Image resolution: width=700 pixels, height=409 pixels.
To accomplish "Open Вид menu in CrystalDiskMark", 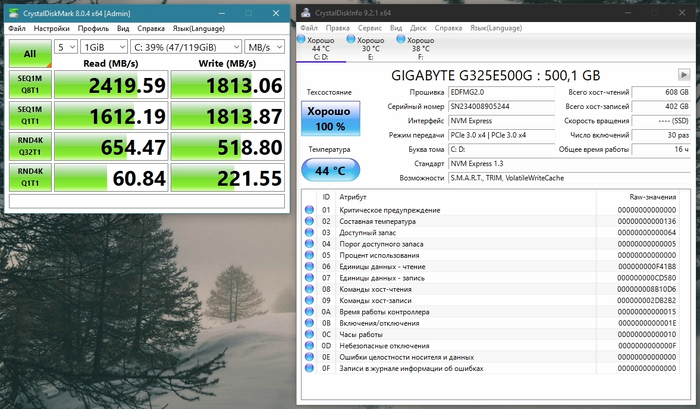I will (123, 29).
